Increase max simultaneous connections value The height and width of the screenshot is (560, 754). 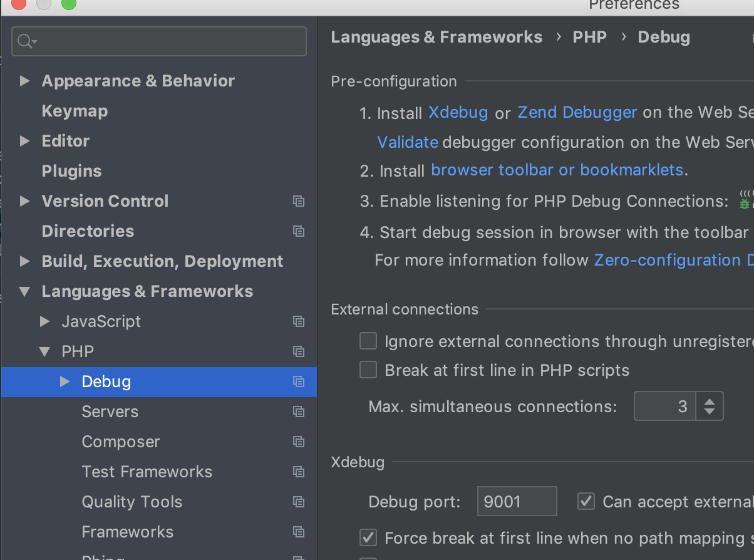710,400
